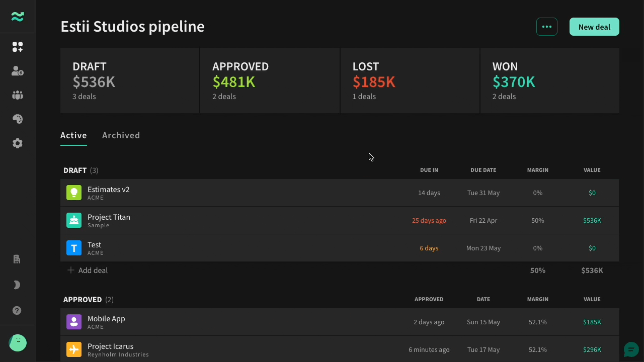This screenshot has width=644, height=362.
Task: Click the DRAFT (3) section header
Action: click(81, 170)
